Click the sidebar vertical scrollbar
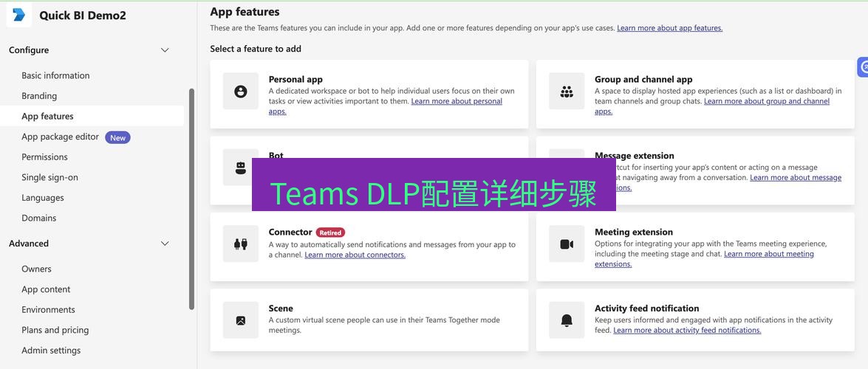 click(191, 199)
